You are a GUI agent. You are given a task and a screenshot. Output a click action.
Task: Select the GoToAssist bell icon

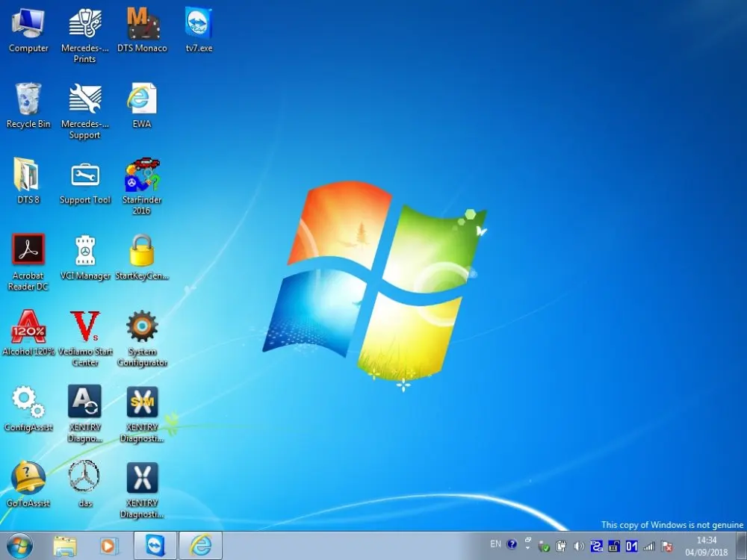[28, 485]
